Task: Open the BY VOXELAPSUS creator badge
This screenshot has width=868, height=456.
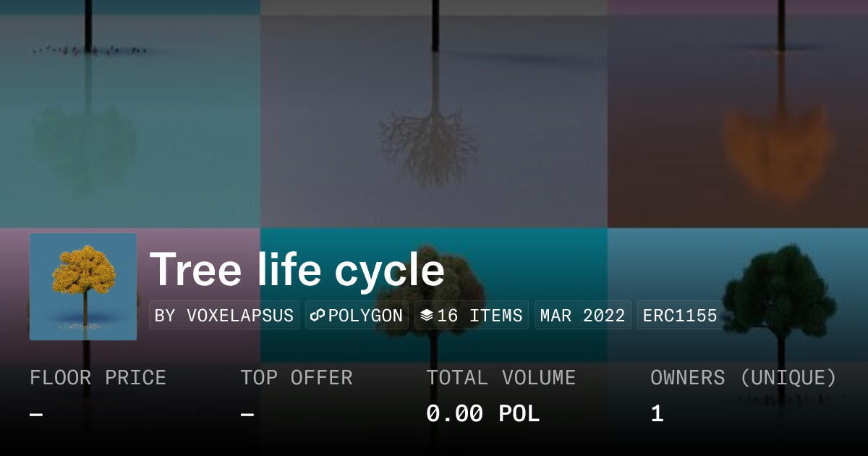Action: click(224, 316)
